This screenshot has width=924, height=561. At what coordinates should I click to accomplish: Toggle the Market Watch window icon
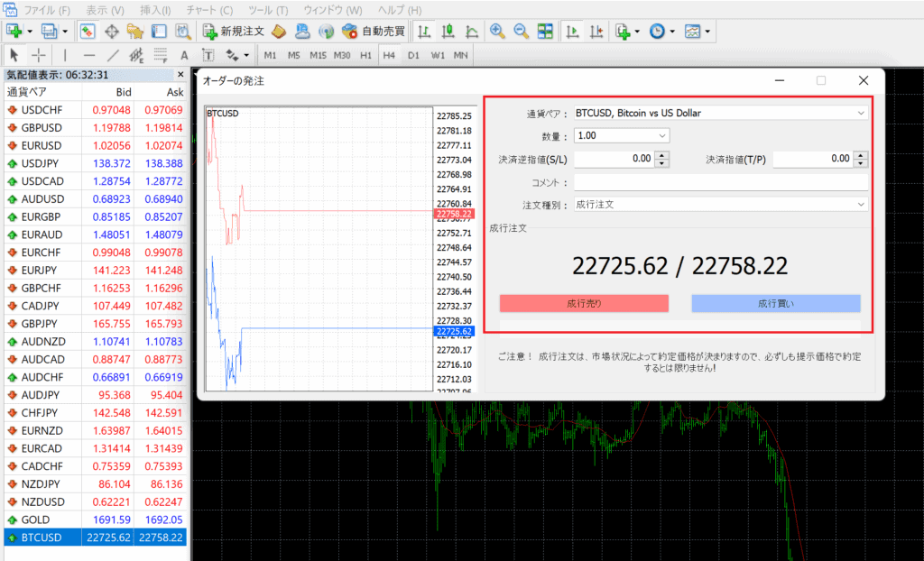[88, 31]
